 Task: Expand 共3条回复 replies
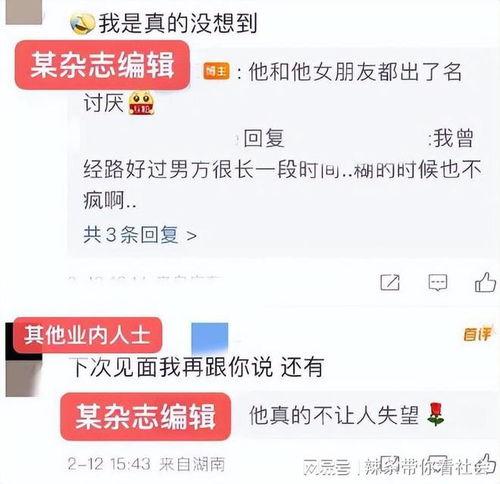pyautogui.click(x=140, y=235)
